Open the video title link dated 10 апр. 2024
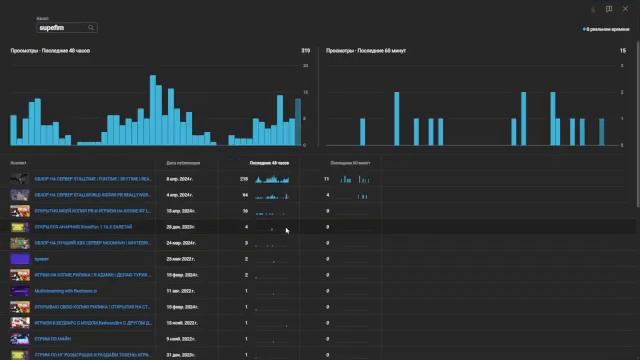The image size is (640, 360). tap(93, 211)
